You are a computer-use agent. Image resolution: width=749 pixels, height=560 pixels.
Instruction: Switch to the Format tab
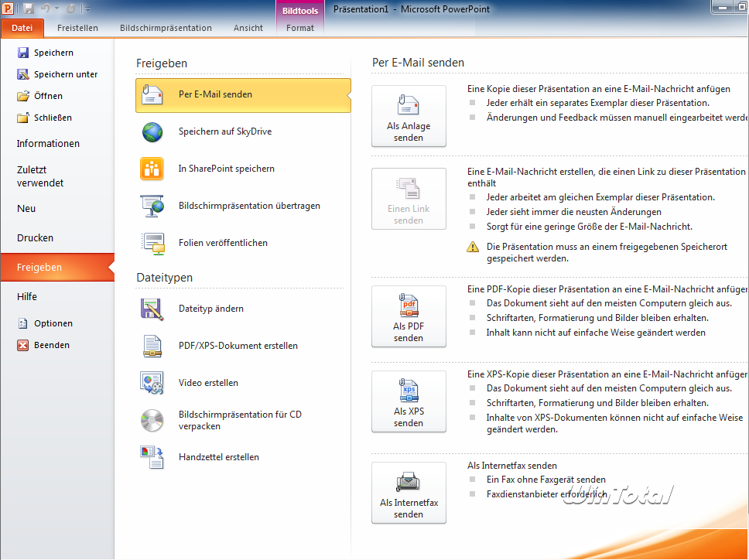[x=300, y=28]
